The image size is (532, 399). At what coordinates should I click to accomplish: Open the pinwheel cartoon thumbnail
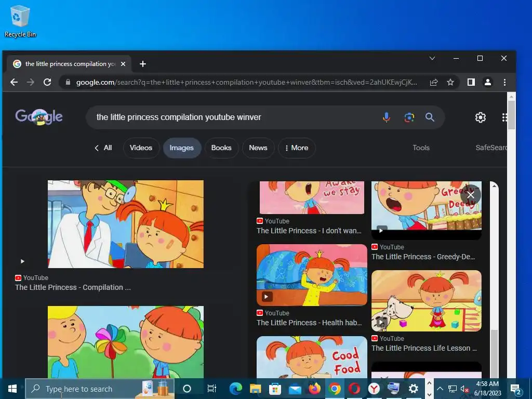[x=126, y=342]
